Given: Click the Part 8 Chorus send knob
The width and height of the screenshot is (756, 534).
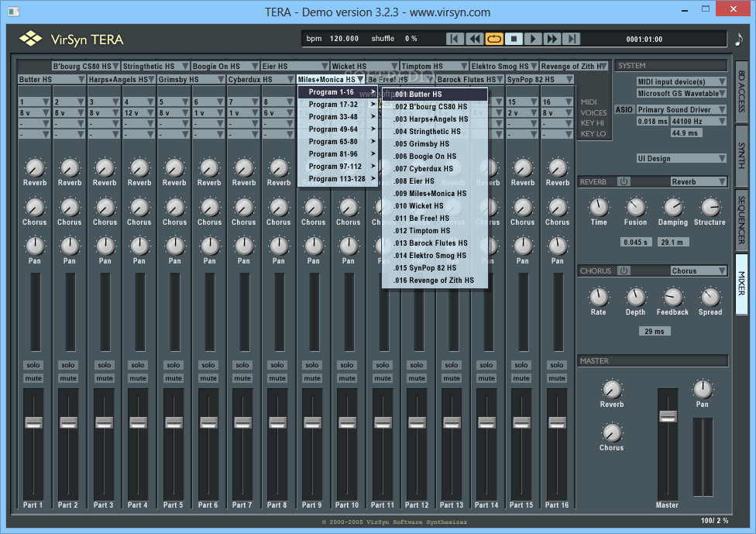Looking at the screenshot, I should pyautogui.click(x=279, y=208).
